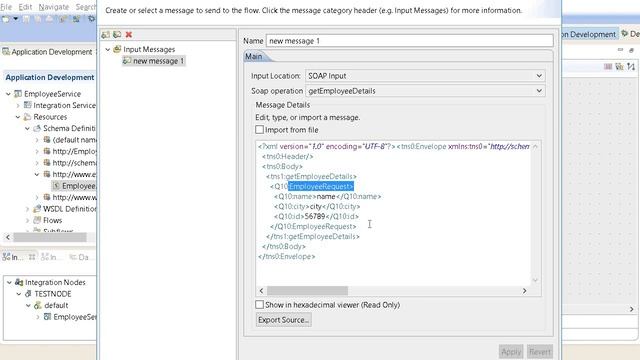Click the Schema Definitions icon
The height and width of the screenshot is (360, 640).
point(37,128)
